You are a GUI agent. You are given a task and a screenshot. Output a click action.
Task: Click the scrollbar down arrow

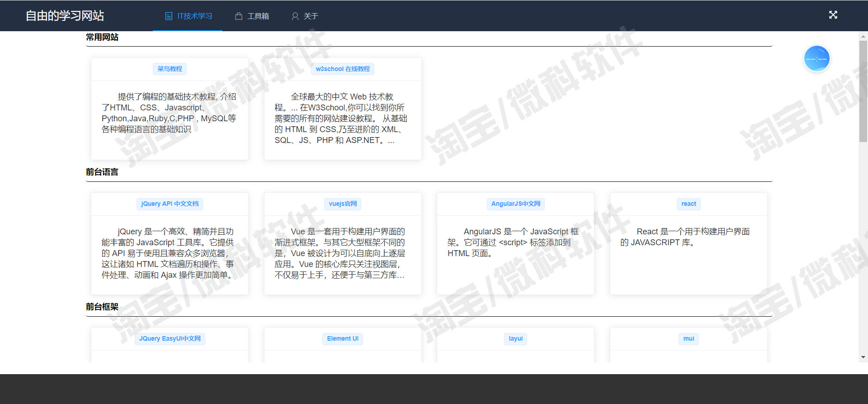(863, 357)
